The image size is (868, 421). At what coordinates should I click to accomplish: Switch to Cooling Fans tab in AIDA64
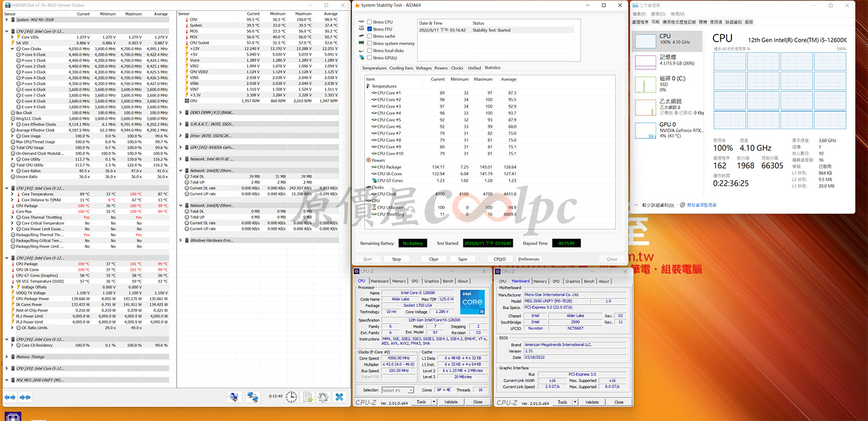[401, 68]
